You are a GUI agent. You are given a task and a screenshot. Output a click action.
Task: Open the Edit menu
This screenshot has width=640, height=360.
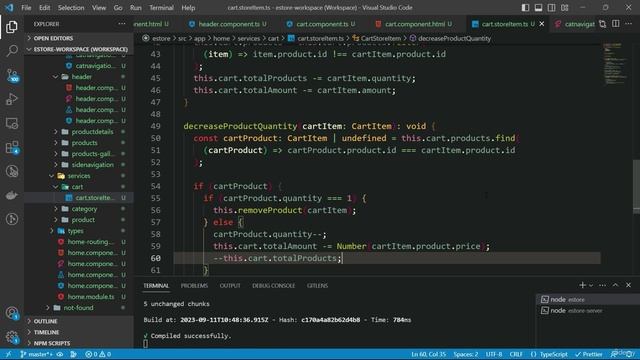coord(44,8)
